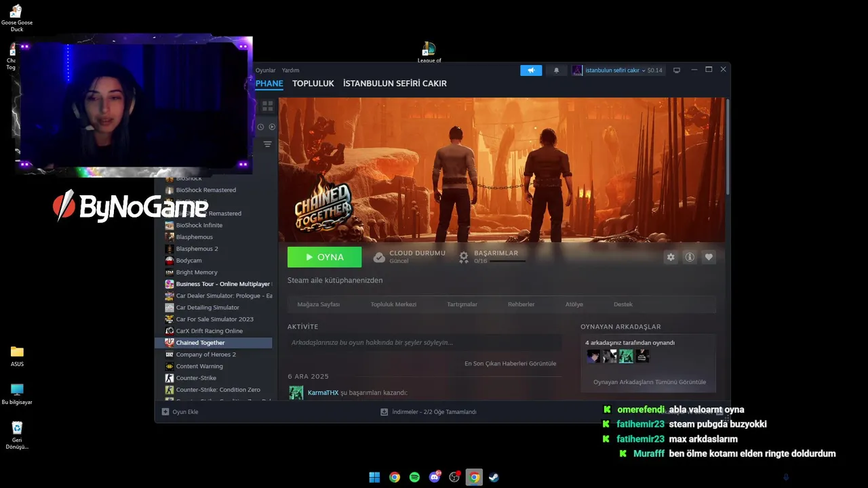The width and height of the screenshot is (868, 488).
Task: Open the Yardım menu
Action: coord(290,70)
